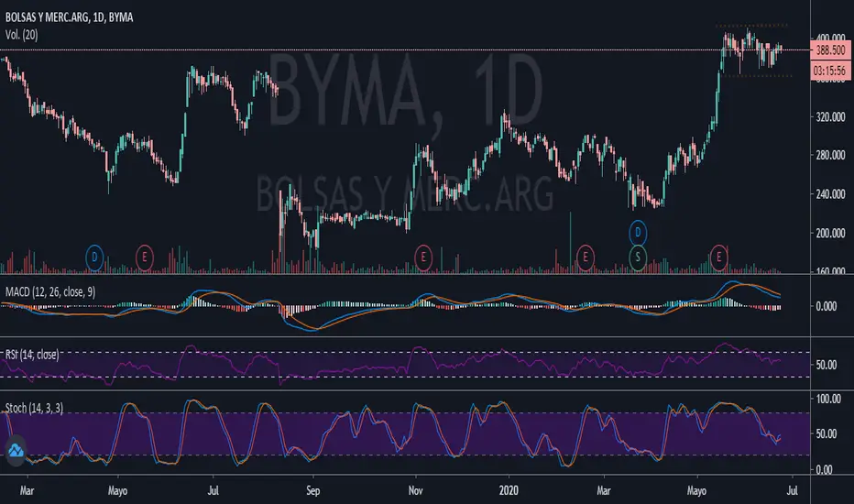Click the 100.00 label on the Stoch axis

pyautogui.click(x=828, y=399)
